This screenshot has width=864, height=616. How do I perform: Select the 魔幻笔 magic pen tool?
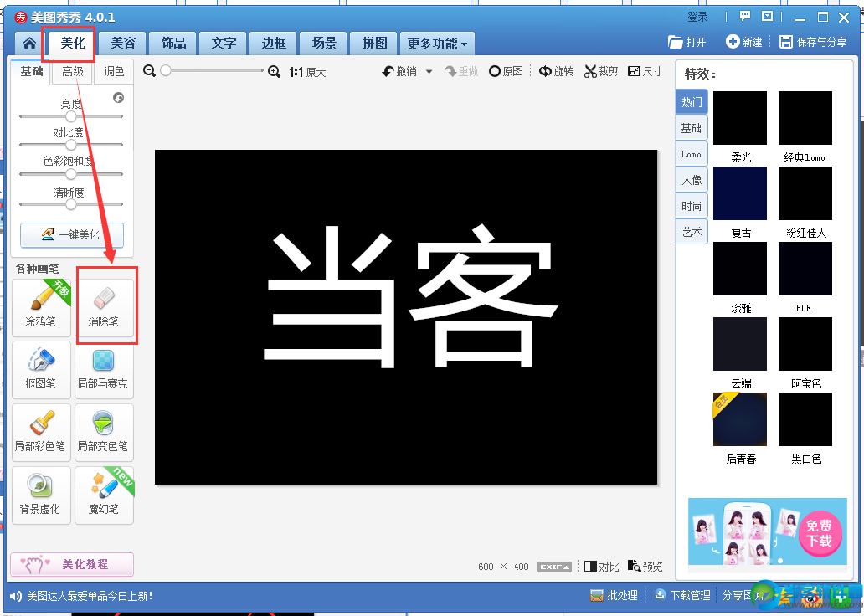coord(104,495)
